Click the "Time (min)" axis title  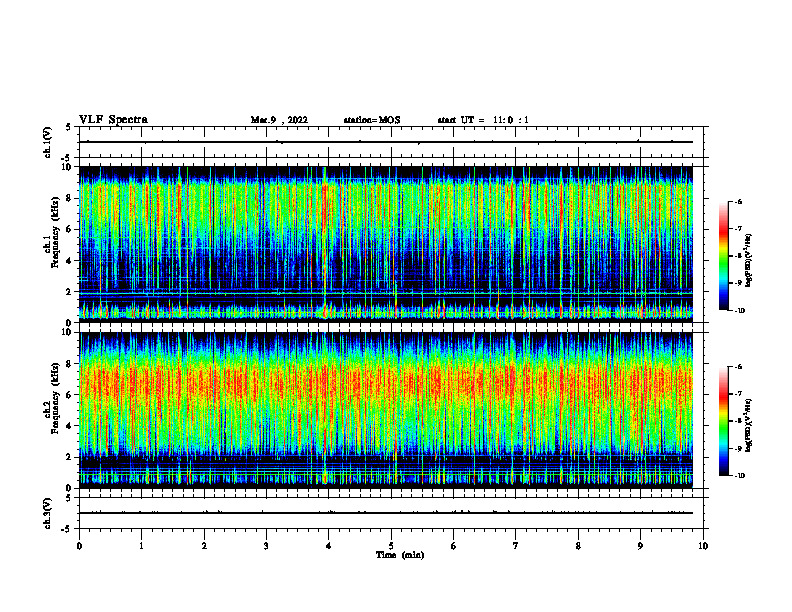(x=400, y=555)
